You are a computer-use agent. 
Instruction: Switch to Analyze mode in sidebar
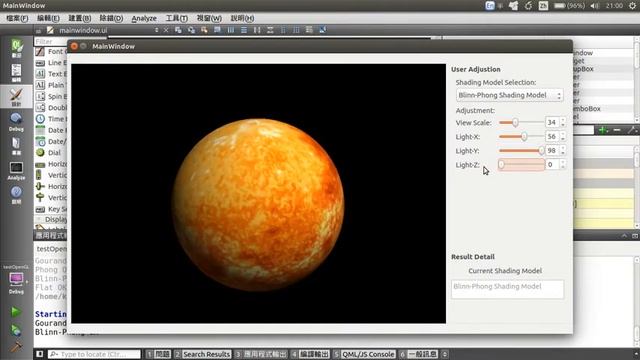pyautogui.click(x=16, y=171)
